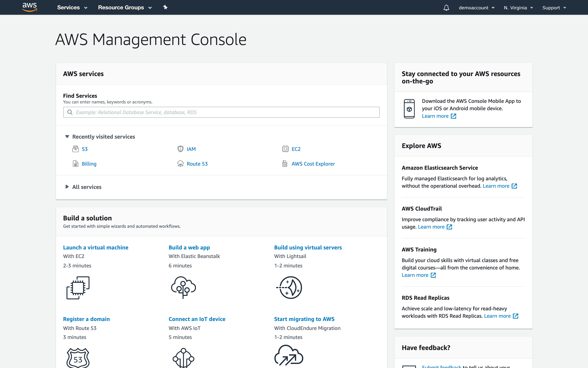The height and width of the screenshot is (368, 588).
Task: Open the S3 service link
Action: (x=85, y=149)
